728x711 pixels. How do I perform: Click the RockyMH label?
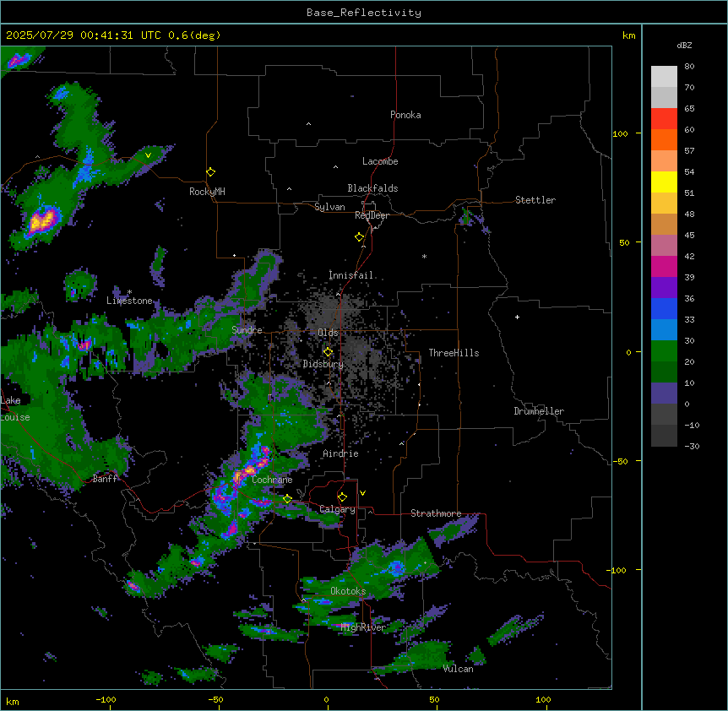coord(207,192)
